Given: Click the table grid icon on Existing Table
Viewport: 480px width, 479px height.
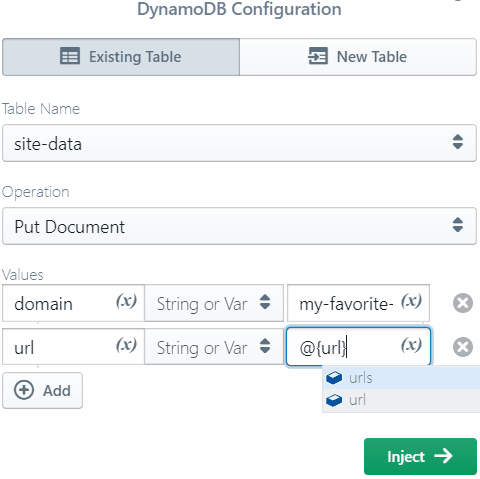Looking at the screenshot, I should coord(70,56).
